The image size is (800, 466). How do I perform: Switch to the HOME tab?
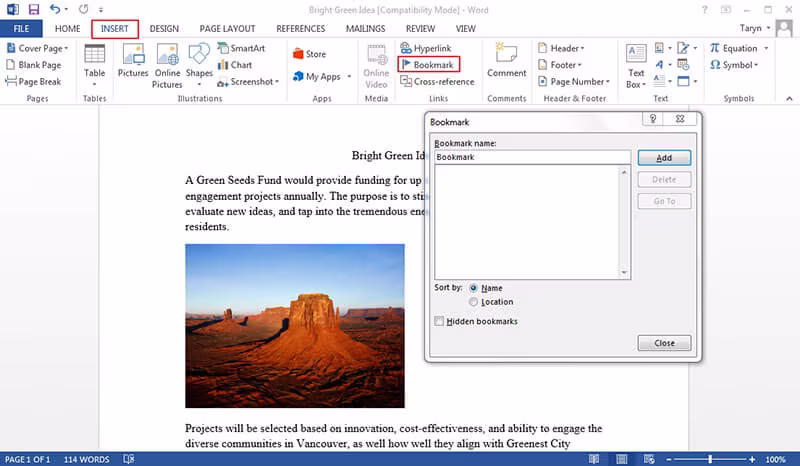67,29
